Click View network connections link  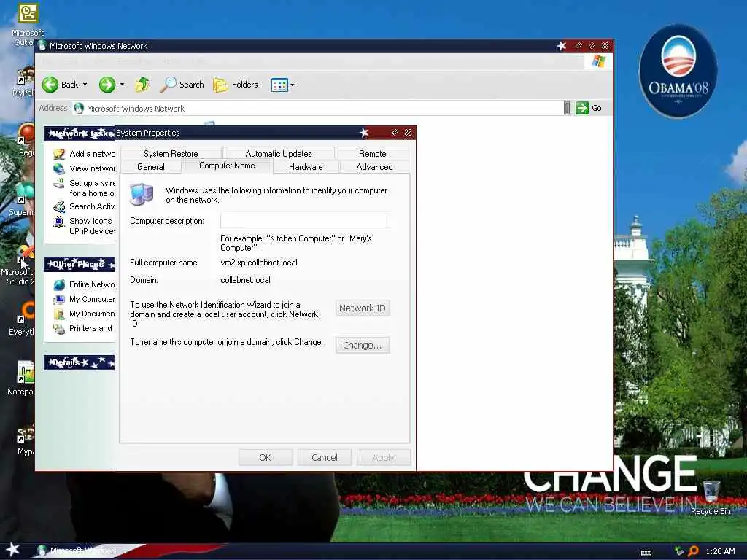tap(92, 168)
